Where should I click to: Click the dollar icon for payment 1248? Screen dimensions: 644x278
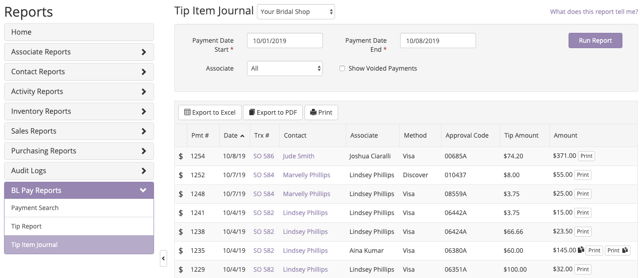pyautogui.click(x=181, y=194)
